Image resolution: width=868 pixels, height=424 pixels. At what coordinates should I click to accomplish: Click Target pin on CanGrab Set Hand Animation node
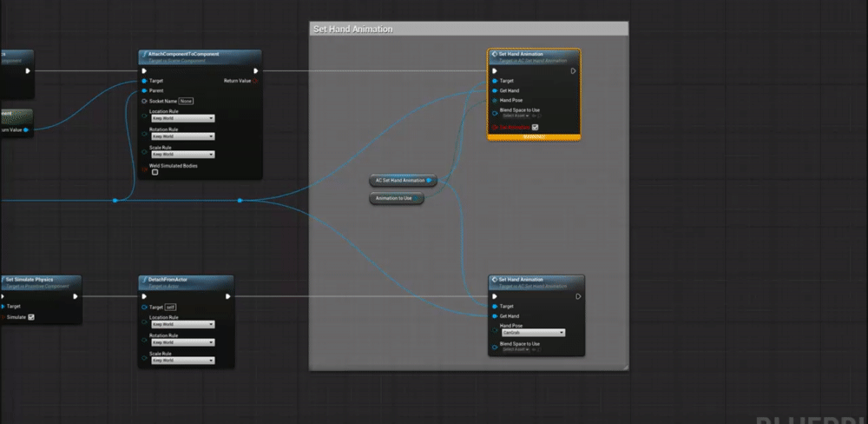click(495, 306)
